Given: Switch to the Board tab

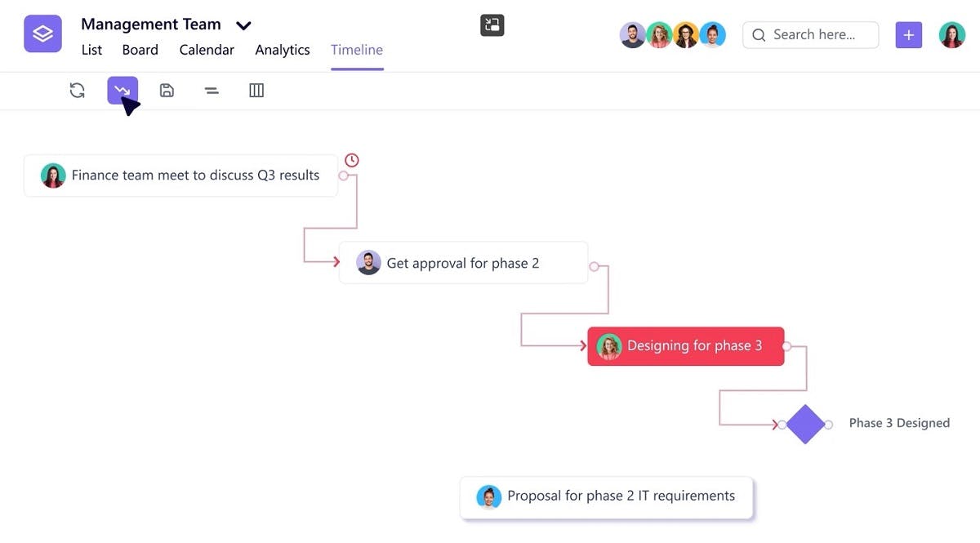Looking at the screenshot, I should coord(140,50).
